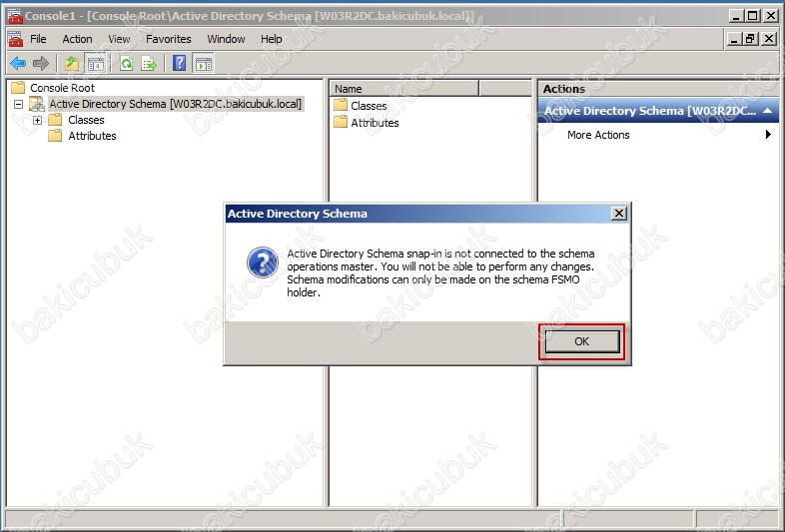Close the Active Directory Schema dialog
Viewport: 785px width, 532px height.
click(x=619, y=214)
